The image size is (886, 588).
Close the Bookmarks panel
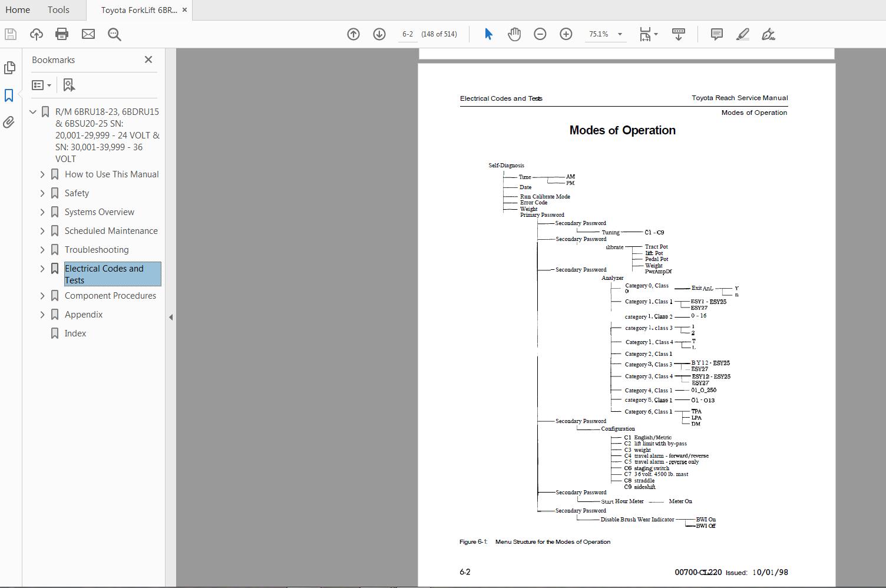tap(148, 60)
